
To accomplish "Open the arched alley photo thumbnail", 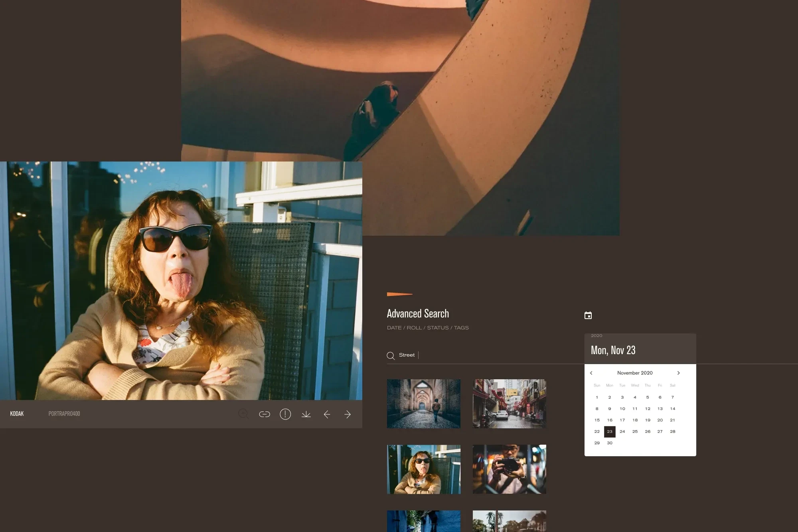I will (x=423, y=404).
